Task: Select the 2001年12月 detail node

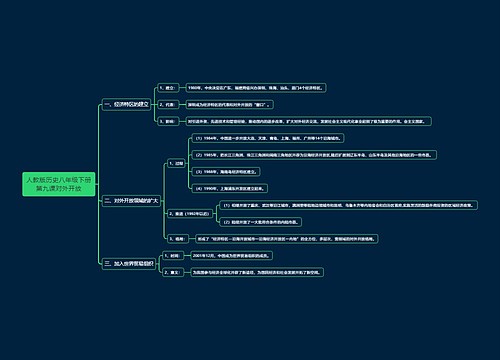Action: click(x=232, y=256)
